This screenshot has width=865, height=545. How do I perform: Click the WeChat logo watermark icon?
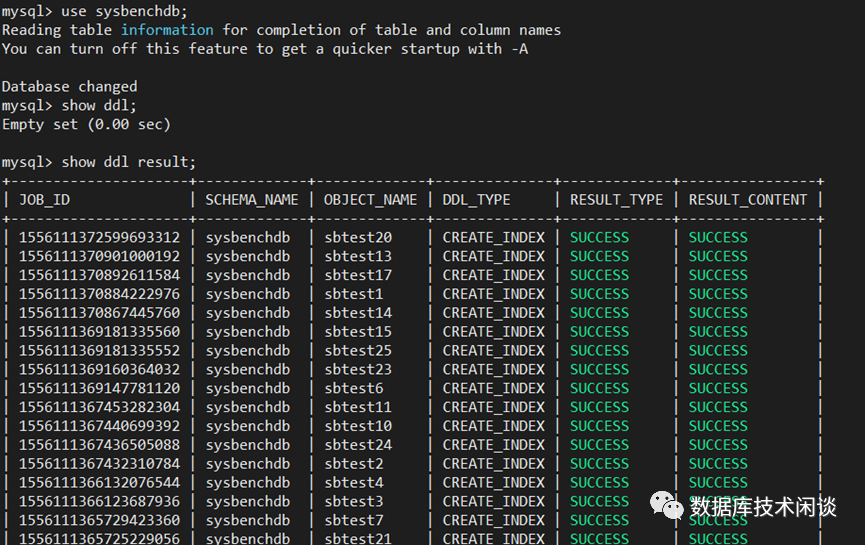[666, 507]
